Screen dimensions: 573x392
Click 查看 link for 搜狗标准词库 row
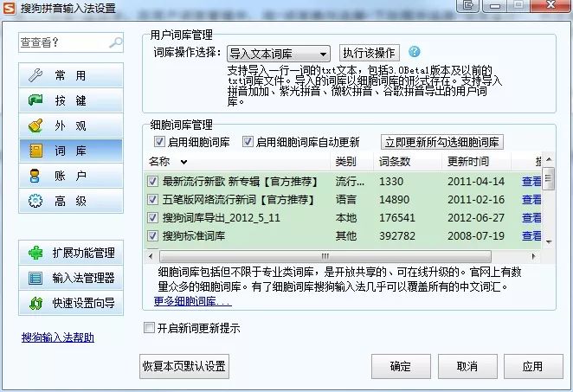[531, 235]
